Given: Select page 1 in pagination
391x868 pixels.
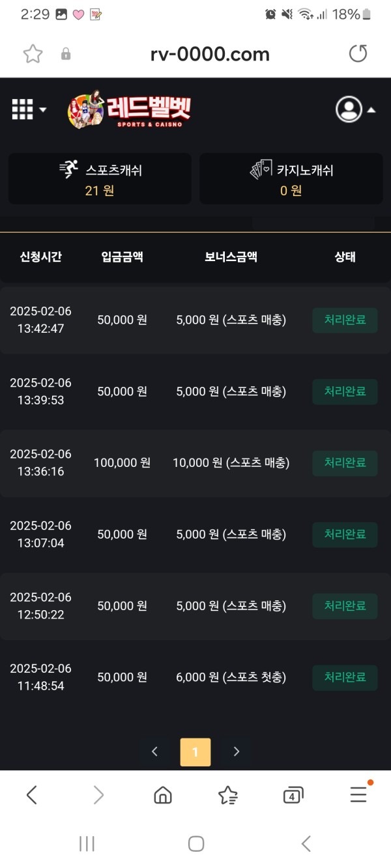Looking at the screenshot, I should (x=195, y=751).
